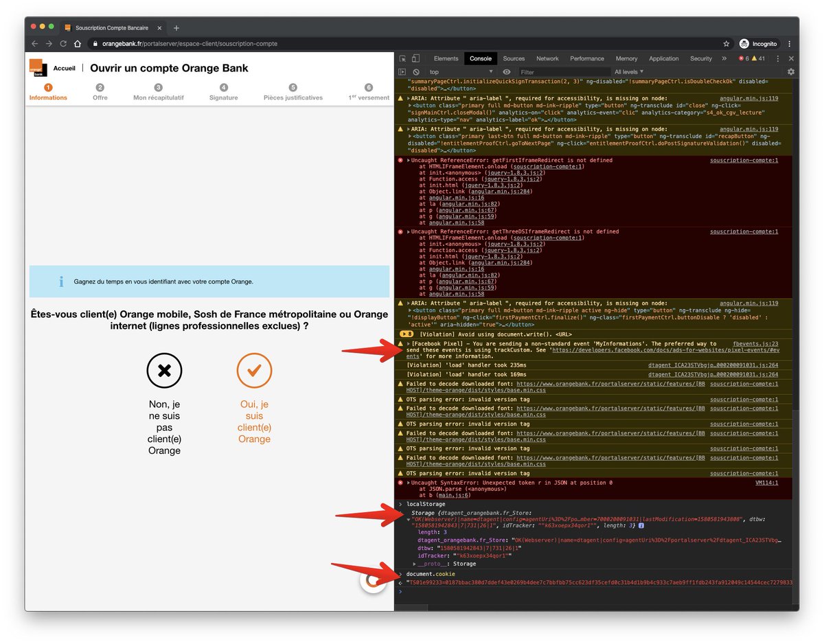This screenshot has height=644, width=824.
Task: Click the info badge after the Storage summary
Action: (641, 525)
